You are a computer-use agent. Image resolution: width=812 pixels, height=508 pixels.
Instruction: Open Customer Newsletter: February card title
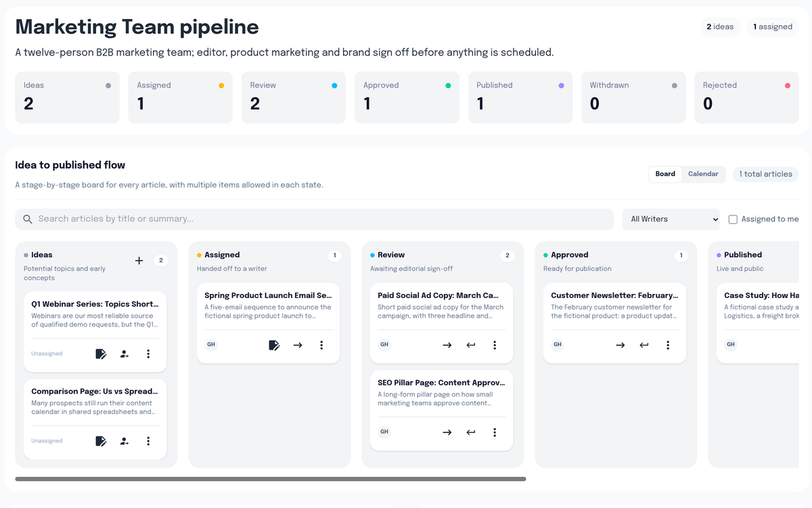tap(614, 295)
